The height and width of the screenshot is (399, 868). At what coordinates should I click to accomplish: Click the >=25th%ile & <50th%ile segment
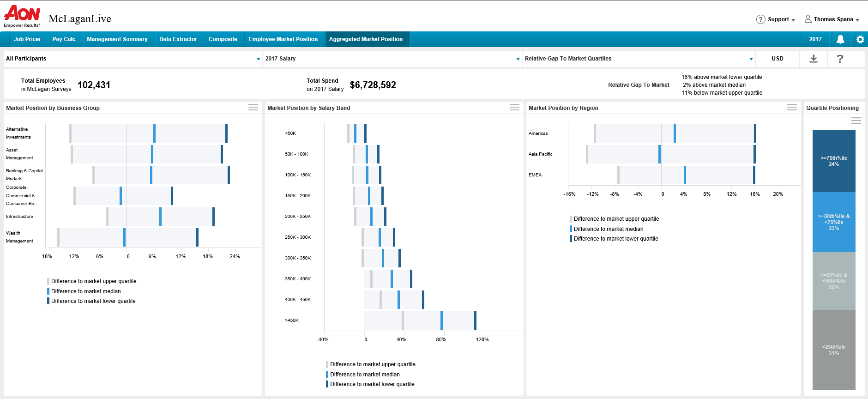[x=834, y=281]
